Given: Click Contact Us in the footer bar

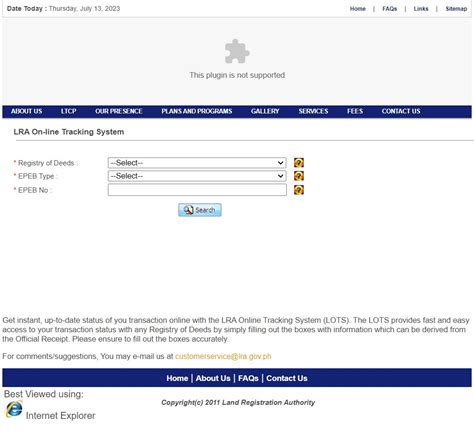Looking at the screenshot, I should coord(287,378).
